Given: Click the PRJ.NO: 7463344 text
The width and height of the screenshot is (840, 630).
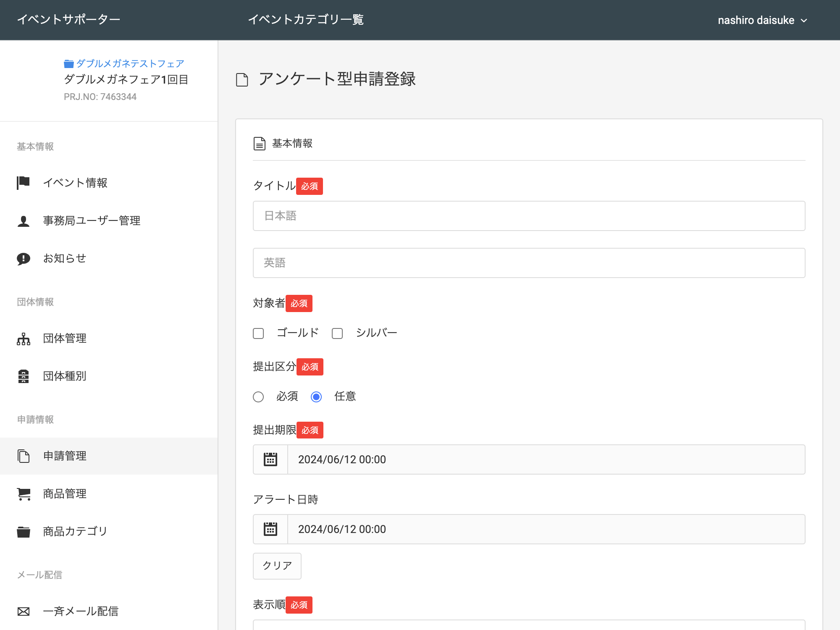Looking at the screenshot, I should (x=100, y=97).
